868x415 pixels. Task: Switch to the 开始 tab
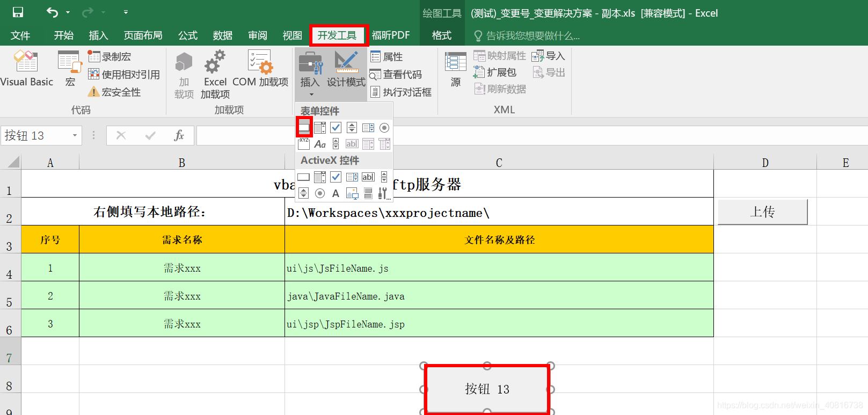point(64,35)
